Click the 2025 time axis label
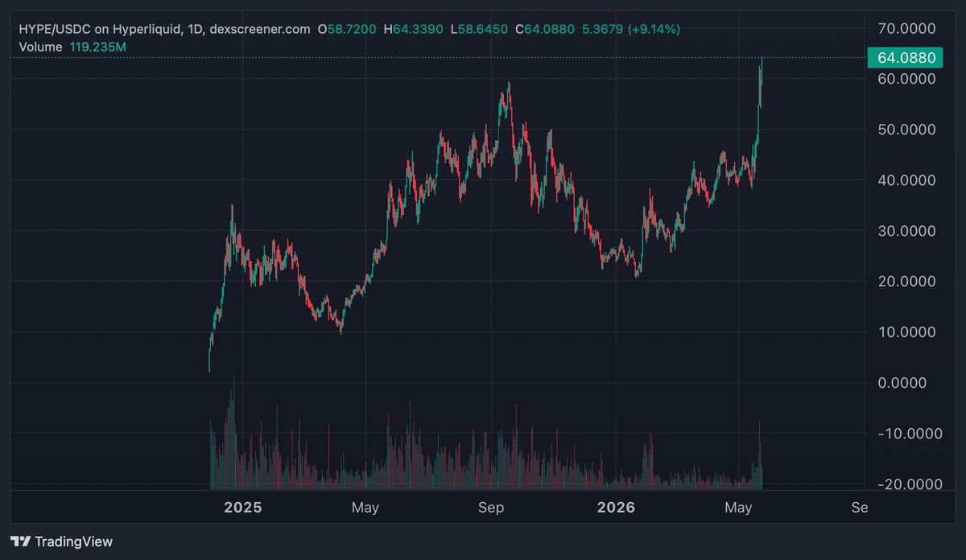The width and height of the screenshot is (966, 560). [x=242, y=509]
